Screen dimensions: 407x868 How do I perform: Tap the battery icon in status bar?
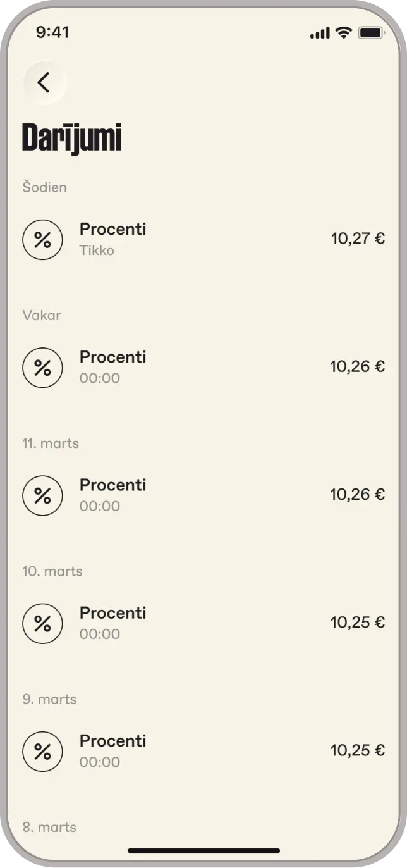point(371,32)
